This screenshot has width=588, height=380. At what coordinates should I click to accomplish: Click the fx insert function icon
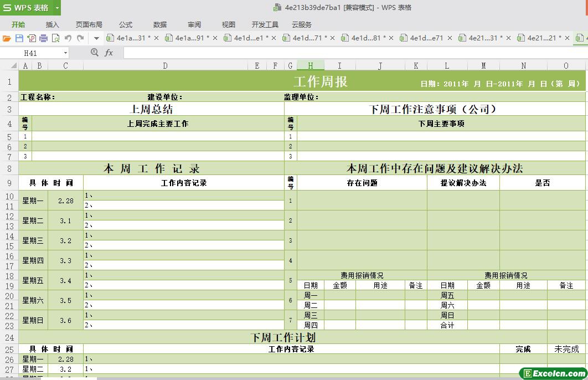click(109, 53)
